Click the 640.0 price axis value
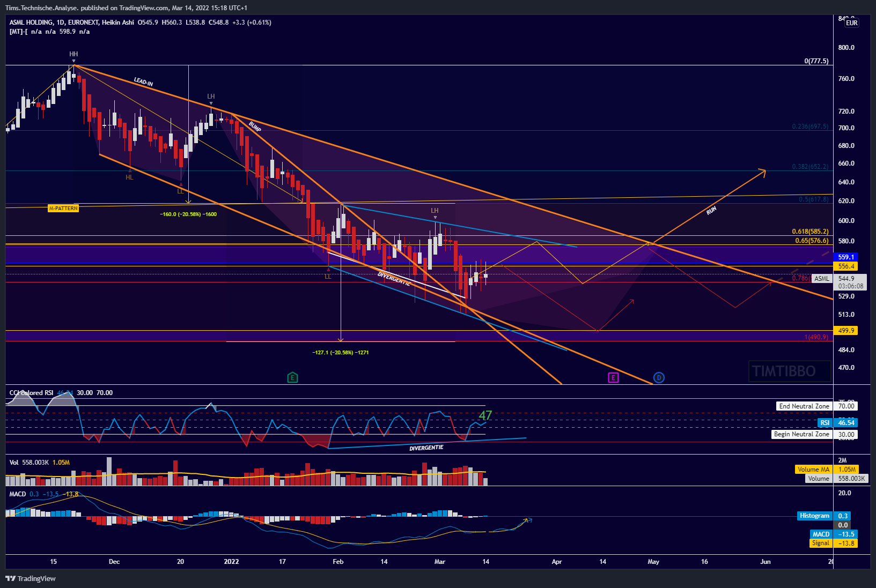Viewport: 876px width, 588px height. point(846,182)
